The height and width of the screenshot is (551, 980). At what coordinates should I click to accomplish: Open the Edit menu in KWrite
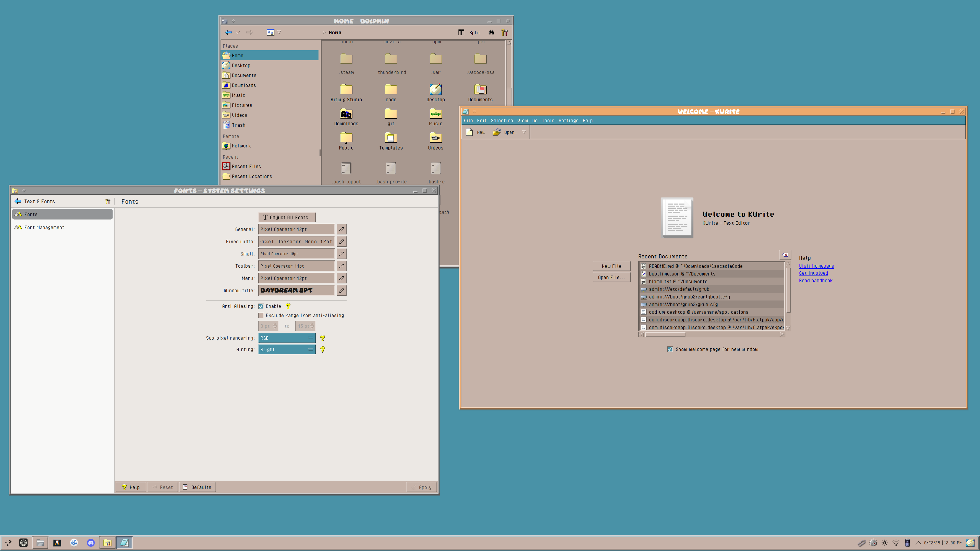pyautogui.click(x=482, y=121)
